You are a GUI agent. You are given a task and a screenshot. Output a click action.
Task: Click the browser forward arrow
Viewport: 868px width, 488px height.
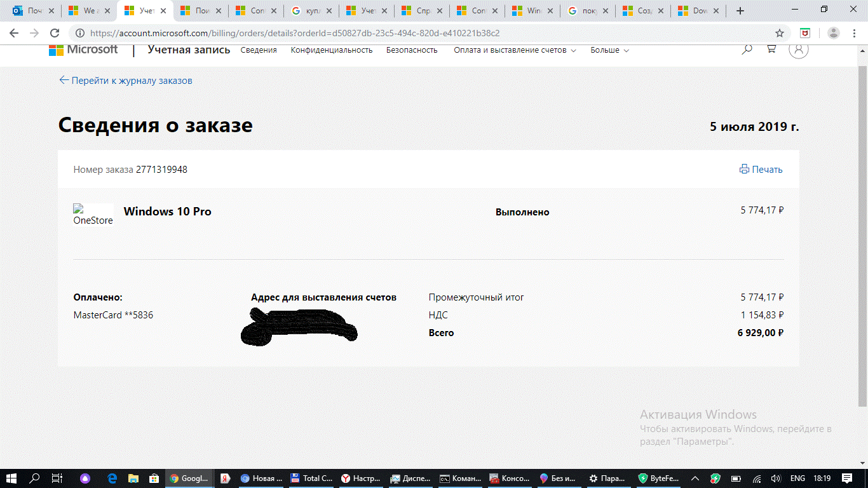34,33
